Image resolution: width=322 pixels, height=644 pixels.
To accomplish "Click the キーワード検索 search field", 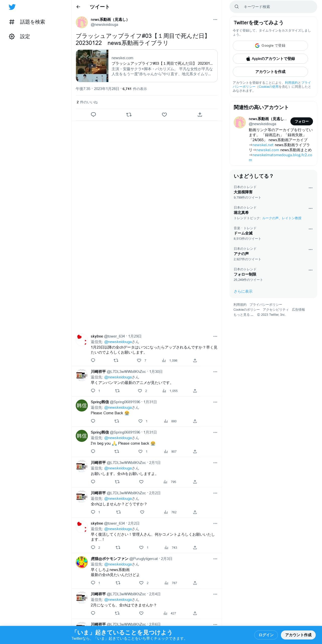I will coord(273,7).
